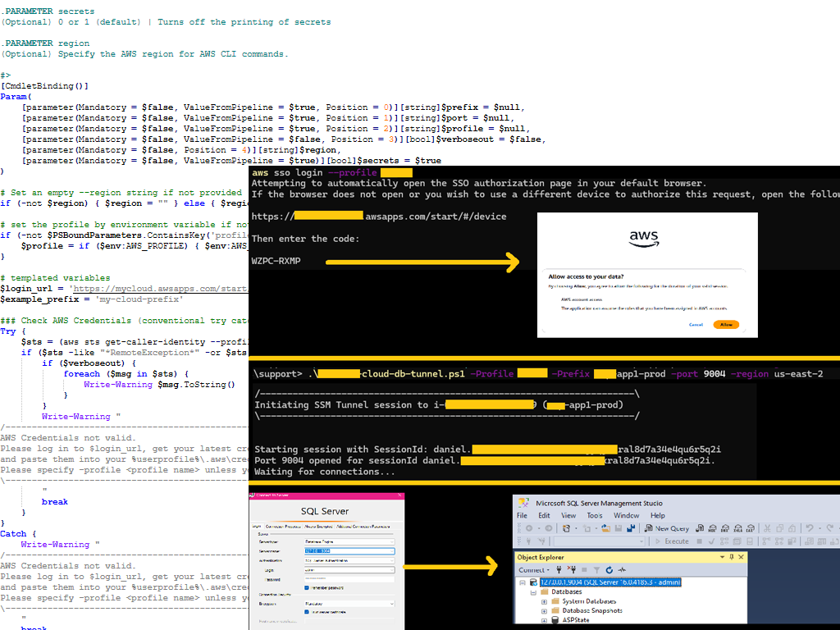This screenshot has height=630, width=840.
Task: Toggle the Trust server certificate checkbox
Action: coord(307,613)
